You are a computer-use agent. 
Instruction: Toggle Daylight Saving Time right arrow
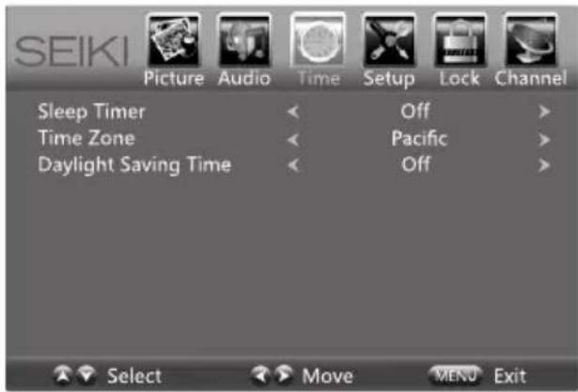[544, 165]
